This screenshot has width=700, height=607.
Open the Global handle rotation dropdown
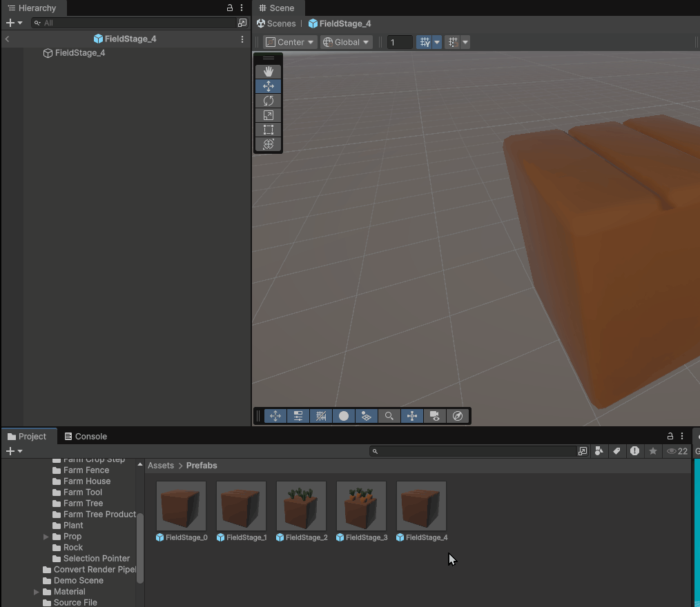[346, 42]
